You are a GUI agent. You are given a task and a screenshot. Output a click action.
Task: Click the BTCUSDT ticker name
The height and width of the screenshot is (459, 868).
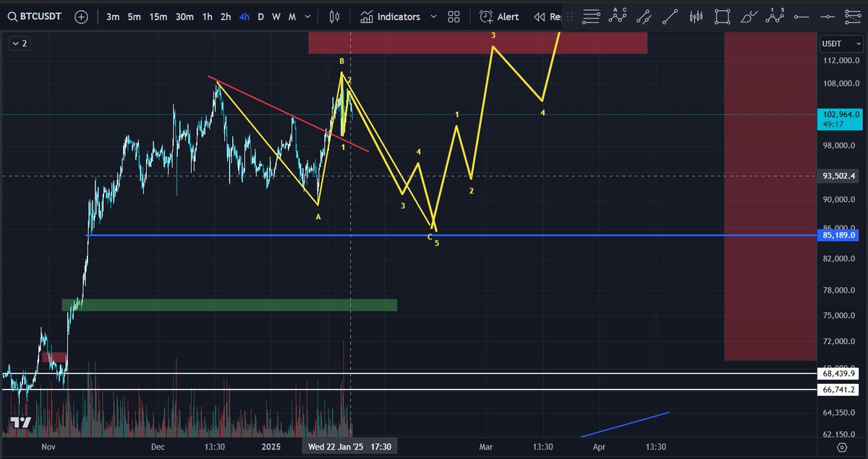click(x=41, y=16)
